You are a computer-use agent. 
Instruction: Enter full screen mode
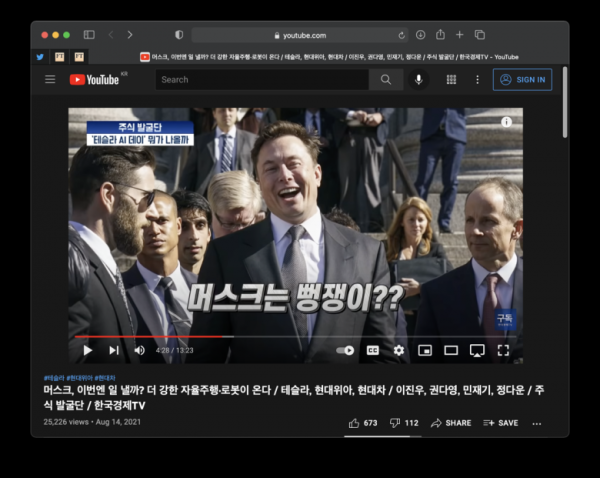tap(503, 350)
